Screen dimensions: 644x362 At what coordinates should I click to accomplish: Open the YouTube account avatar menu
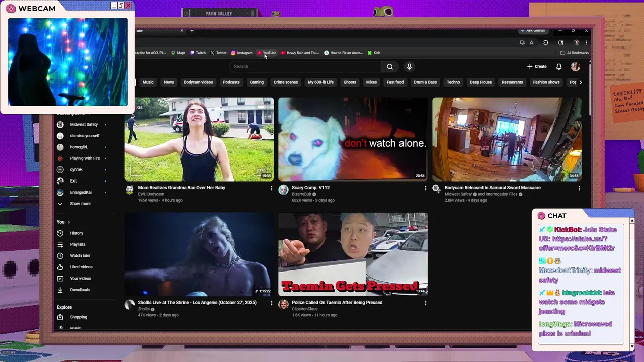pyautogui.click(x=576, y=67)
